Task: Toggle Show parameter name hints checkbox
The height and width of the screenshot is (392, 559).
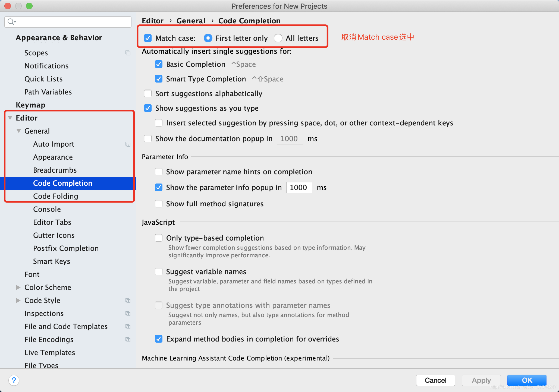Action: tap(159, 172)
